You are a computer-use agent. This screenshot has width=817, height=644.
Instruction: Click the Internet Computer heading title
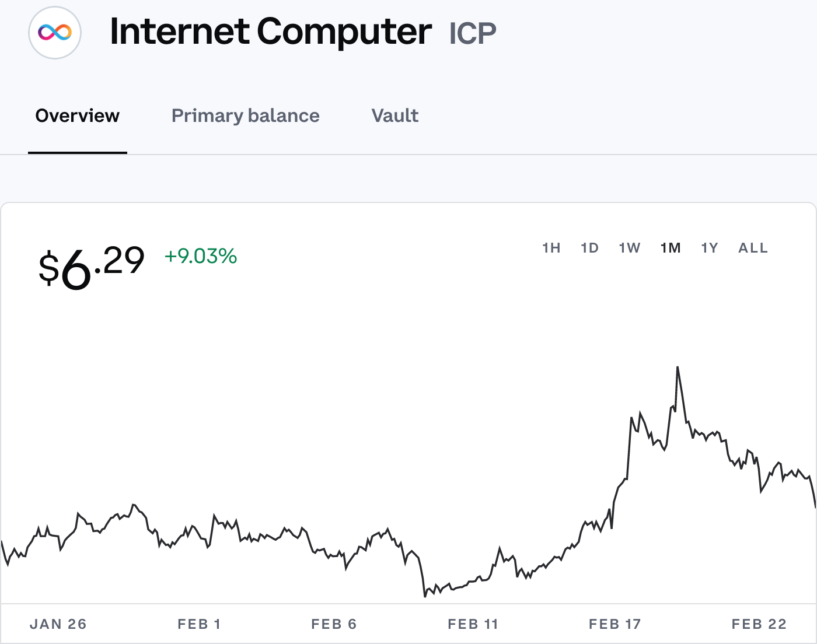pos(271,32)
